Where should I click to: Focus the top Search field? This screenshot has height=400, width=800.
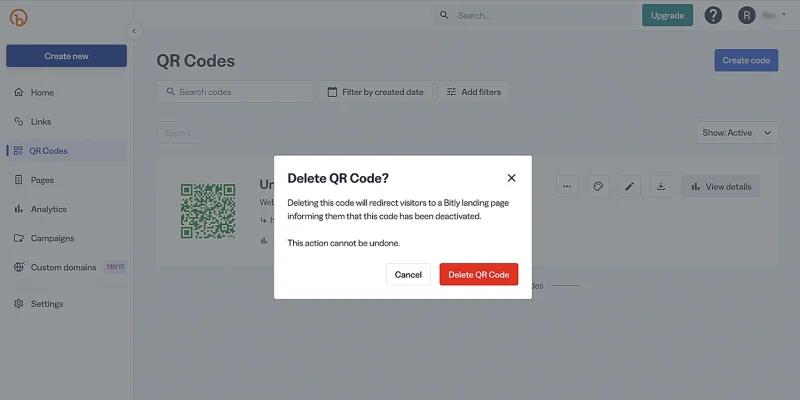[x=533, y=15]
